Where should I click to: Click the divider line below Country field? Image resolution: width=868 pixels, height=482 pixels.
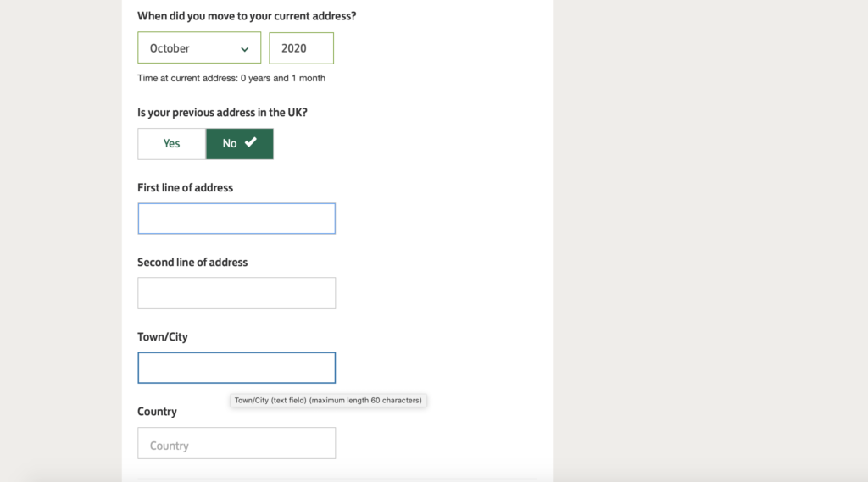pyautogui.click(x=337, y=479)
